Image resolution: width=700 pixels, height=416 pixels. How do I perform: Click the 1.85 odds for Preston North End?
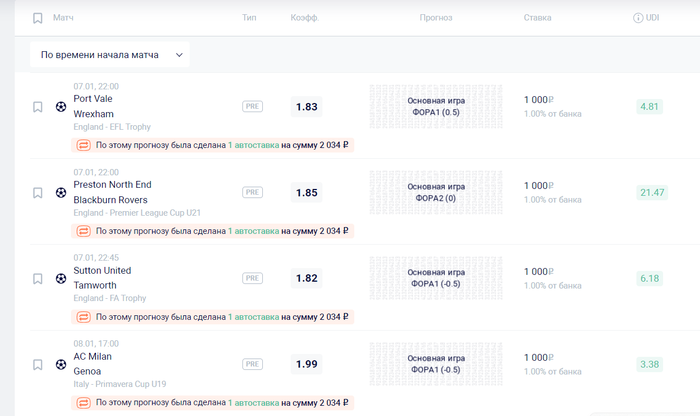(307, 192)
